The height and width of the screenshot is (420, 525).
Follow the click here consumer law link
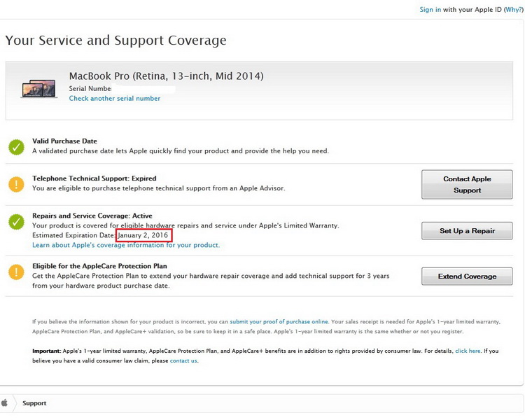[x=468, y=351]
